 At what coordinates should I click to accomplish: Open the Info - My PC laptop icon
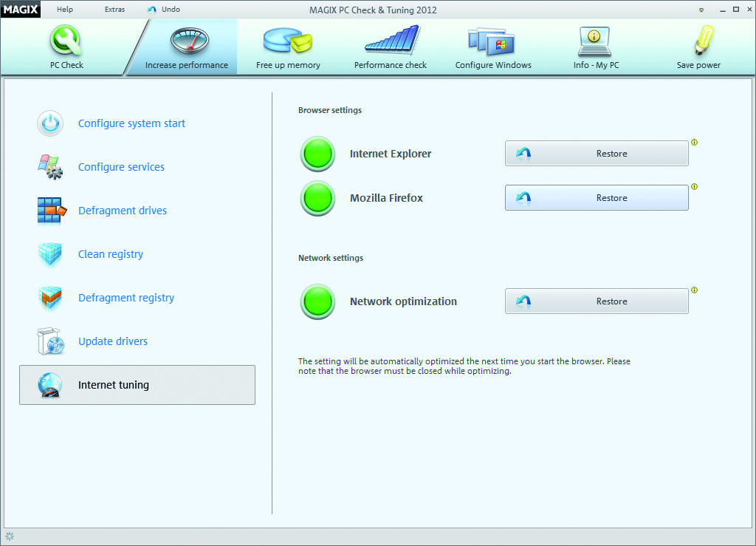pos(594,41)
